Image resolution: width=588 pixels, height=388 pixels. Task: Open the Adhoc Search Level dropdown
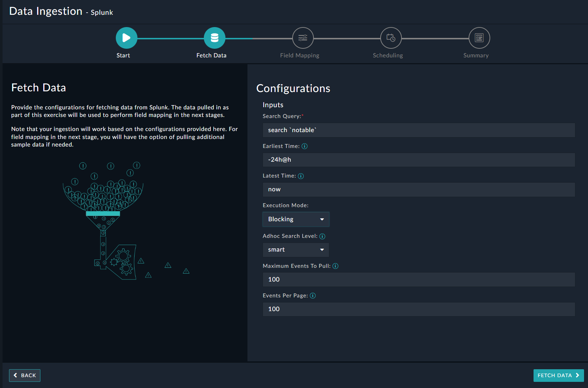tap(296, 250)
